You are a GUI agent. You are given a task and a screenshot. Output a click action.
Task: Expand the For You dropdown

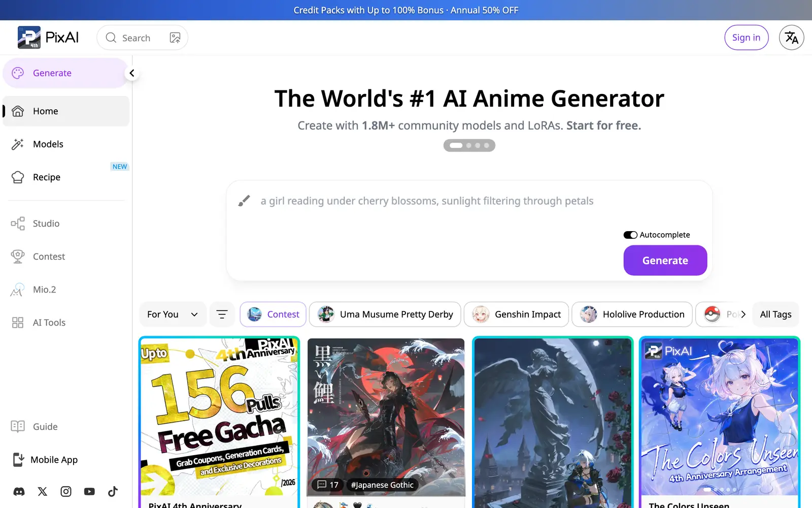click(x=173, y=314)
